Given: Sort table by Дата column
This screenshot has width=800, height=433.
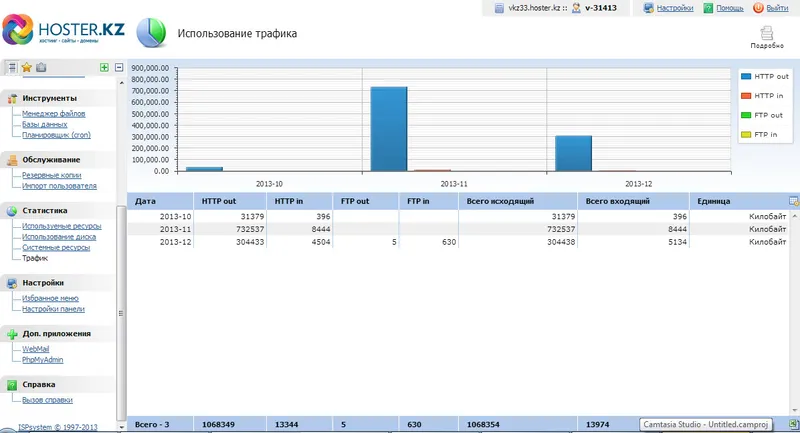Looking at the screenshot, I should 160,201.
